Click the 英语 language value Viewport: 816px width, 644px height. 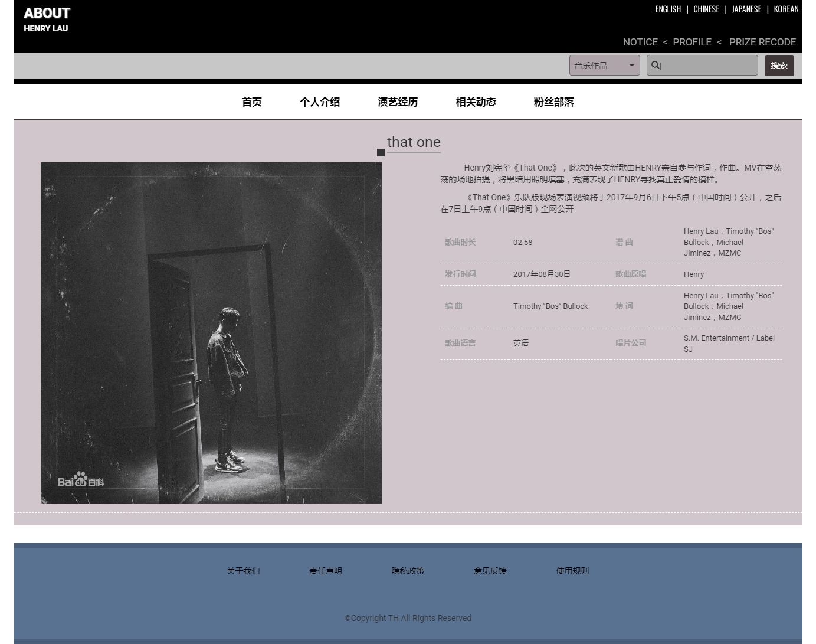coord(521,343)
